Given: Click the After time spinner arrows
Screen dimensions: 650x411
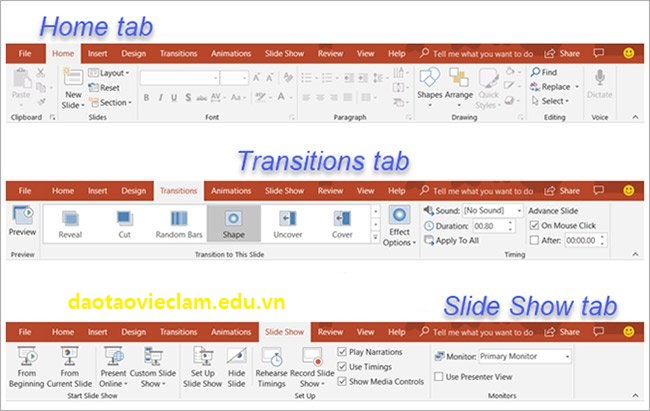Looking at the screenshot, I should (602, 241).
